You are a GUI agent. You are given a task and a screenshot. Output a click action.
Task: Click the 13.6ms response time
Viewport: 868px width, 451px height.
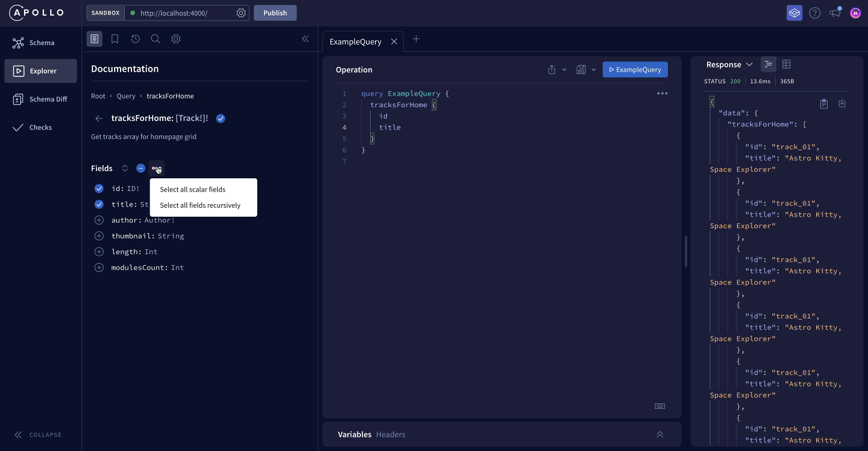click(x=760, y=81)
